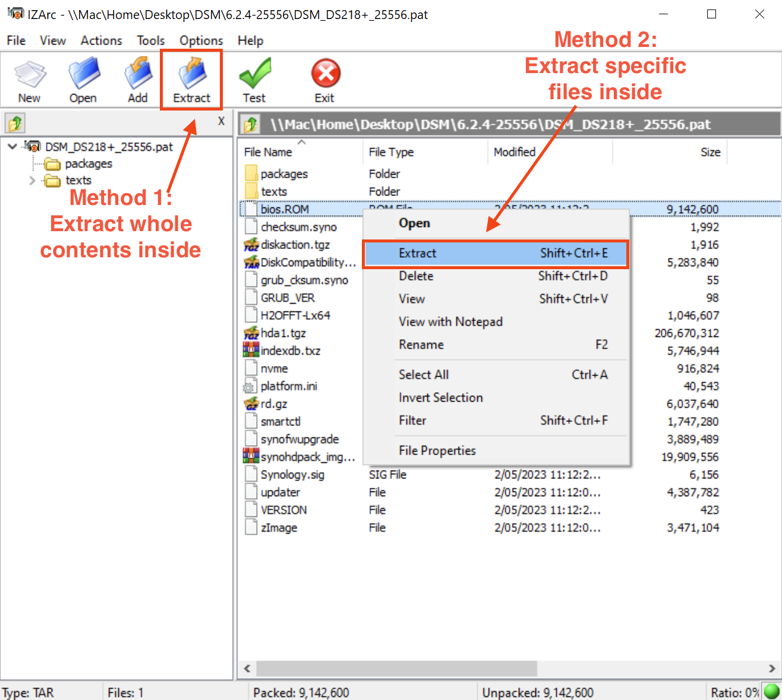
Task: Click the platform.ini settings file icon
Action: point(249,387)
